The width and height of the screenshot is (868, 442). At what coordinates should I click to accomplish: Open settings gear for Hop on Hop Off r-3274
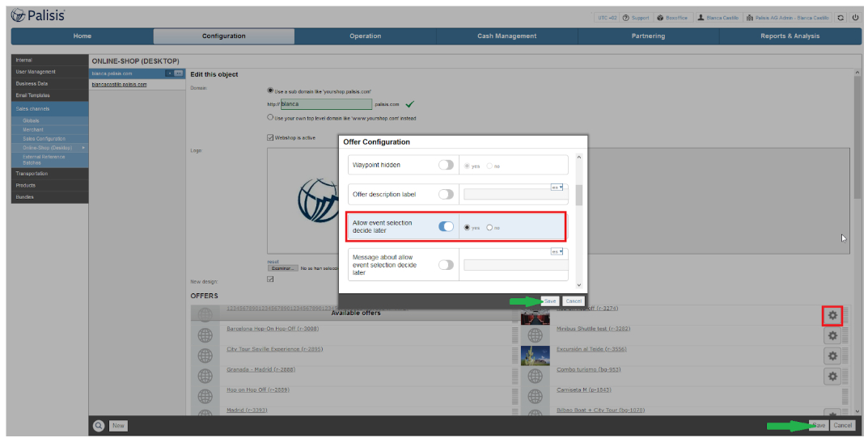[x=832, y=315]
